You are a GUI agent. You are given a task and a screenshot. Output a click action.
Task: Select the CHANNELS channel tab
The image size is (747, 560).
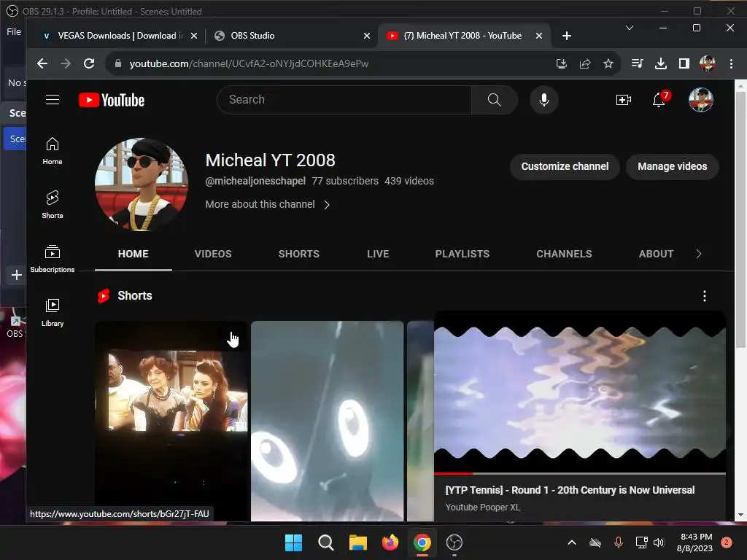(564, 254)
